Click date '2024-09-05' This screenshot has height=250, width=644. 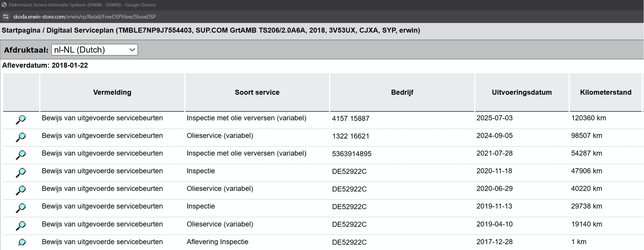[494, 136]
